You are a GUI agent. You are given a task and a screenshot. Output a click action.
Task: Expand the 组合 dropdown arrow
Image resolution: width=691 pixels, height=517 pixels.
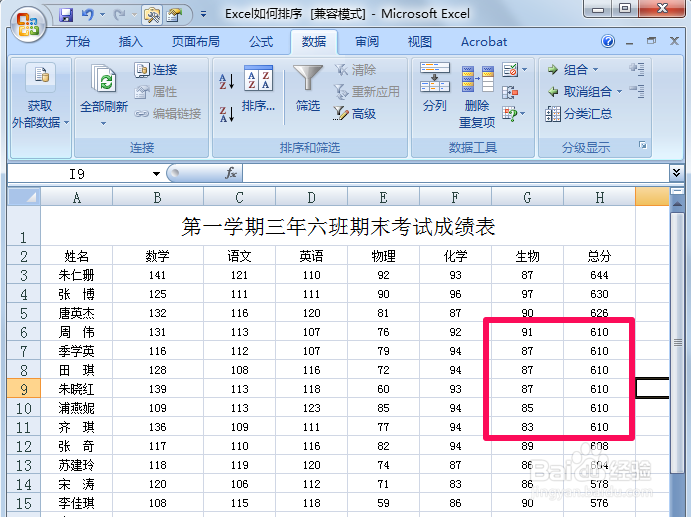pyautogui.click(x=596, y=70)
